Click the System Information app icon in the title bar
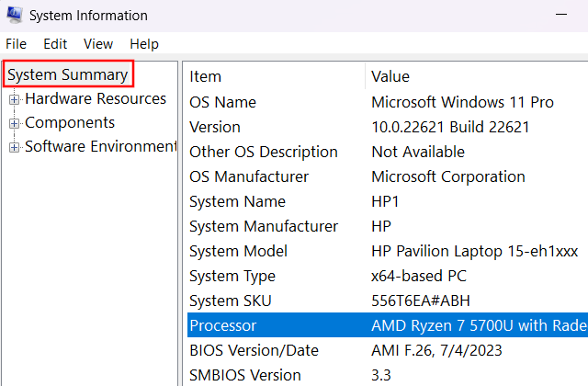The image size is (588, 386). [15, 15]
